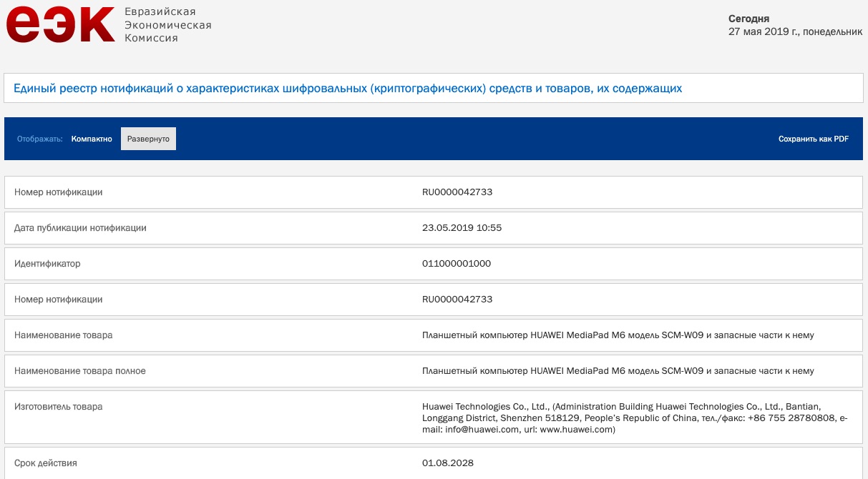This screenshot has width=868, height=479.
Task: Click the Изготовитель товара label
Action: 58,407
